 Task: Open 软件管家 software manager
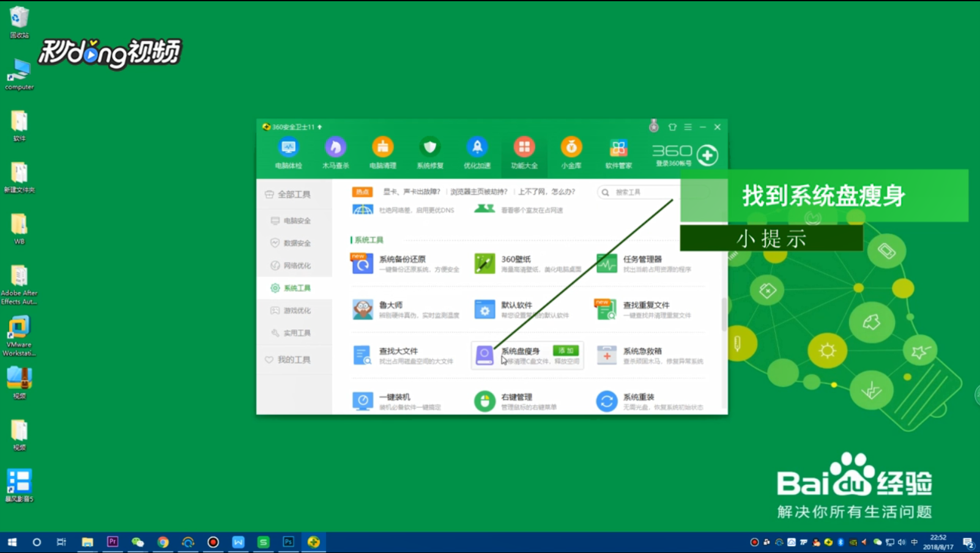pos(618,153)
